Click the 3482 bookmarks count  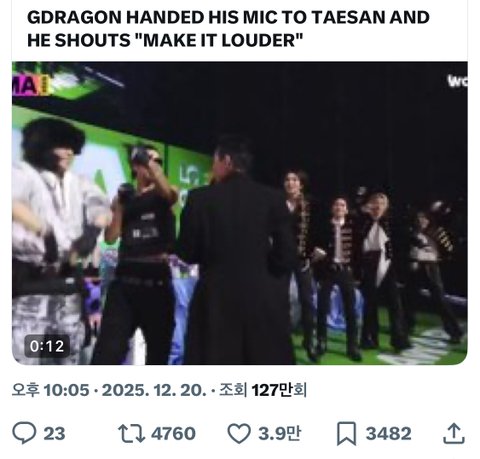389,433
